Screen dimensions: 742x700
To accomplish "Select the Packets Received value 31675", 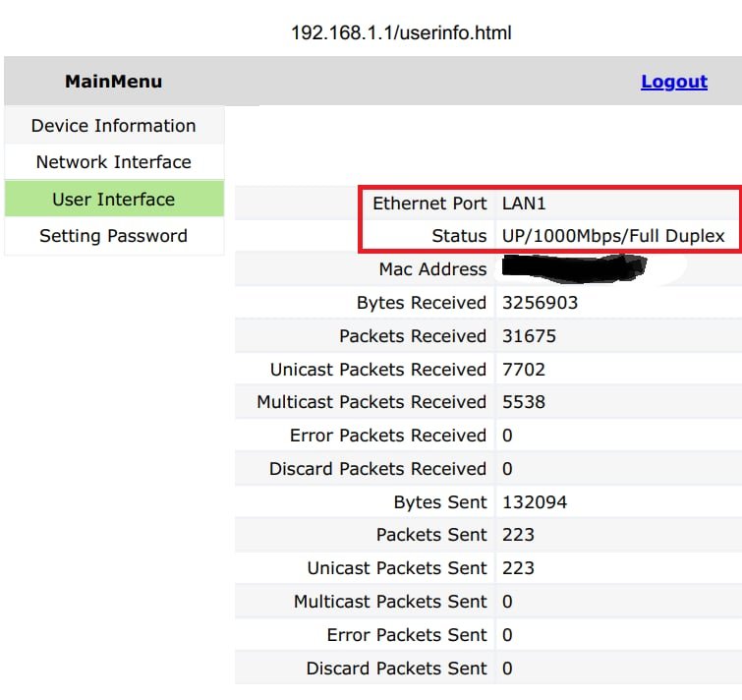I will click(x=529, y=336).
